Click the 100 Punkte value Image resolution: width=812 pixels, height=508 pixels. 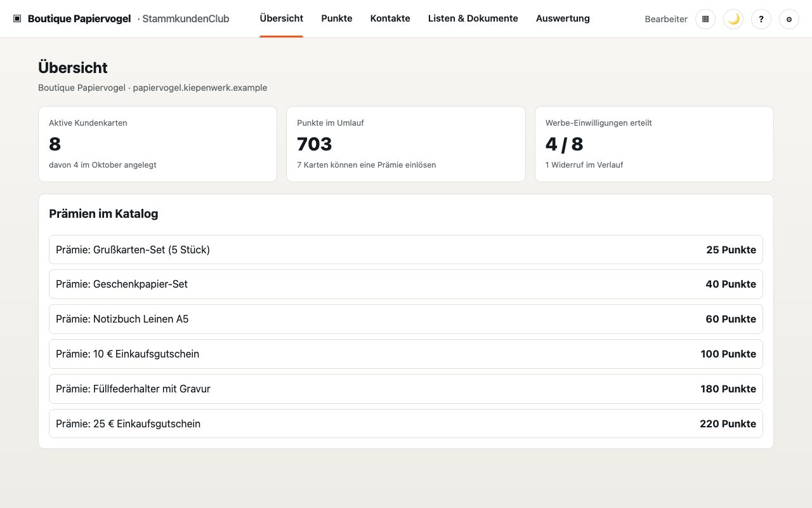(x=728, y=354)
